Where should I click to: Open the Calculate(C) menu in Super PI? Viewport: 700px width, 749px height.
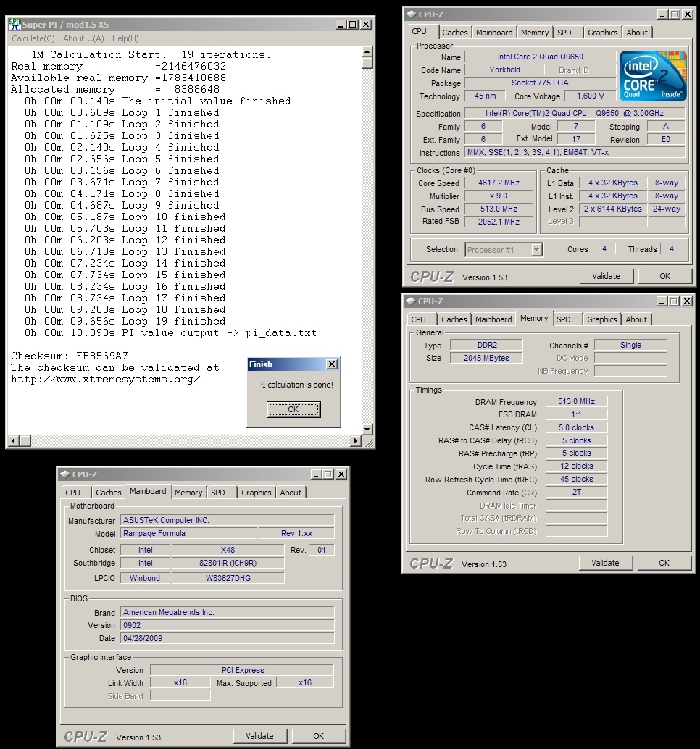pos(33,38)
